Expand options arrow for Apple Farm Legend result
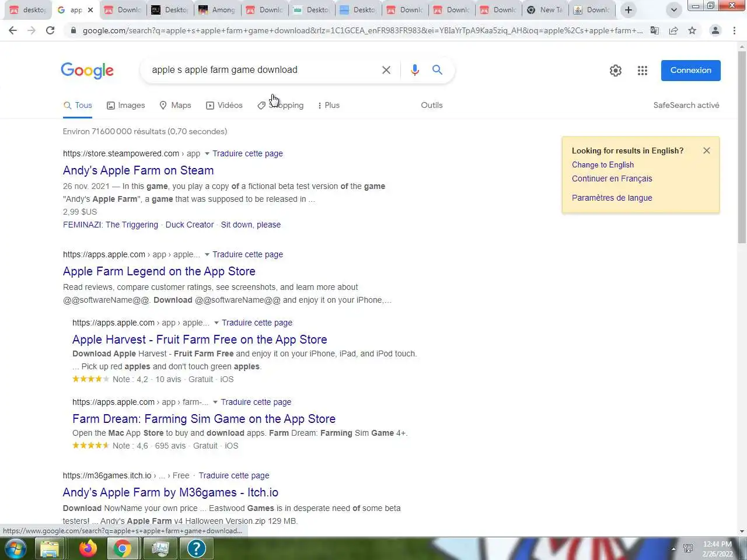747x560 pixels. click(207, 255)
